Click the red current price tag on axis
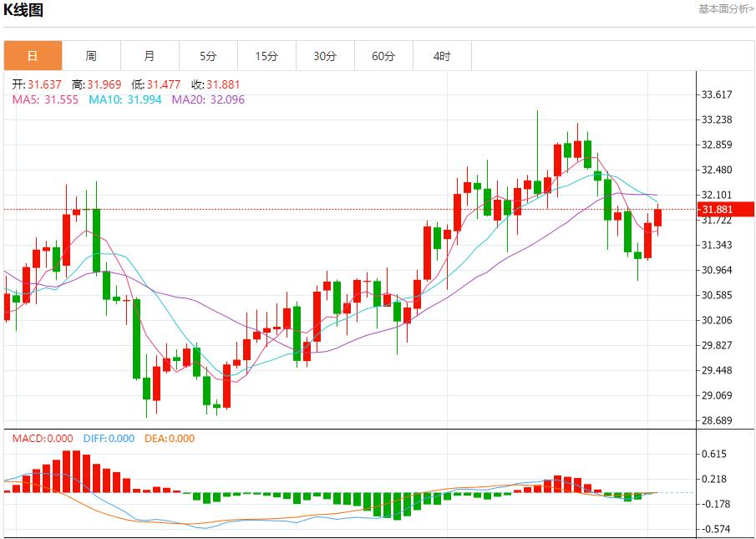 pos(718,209)
